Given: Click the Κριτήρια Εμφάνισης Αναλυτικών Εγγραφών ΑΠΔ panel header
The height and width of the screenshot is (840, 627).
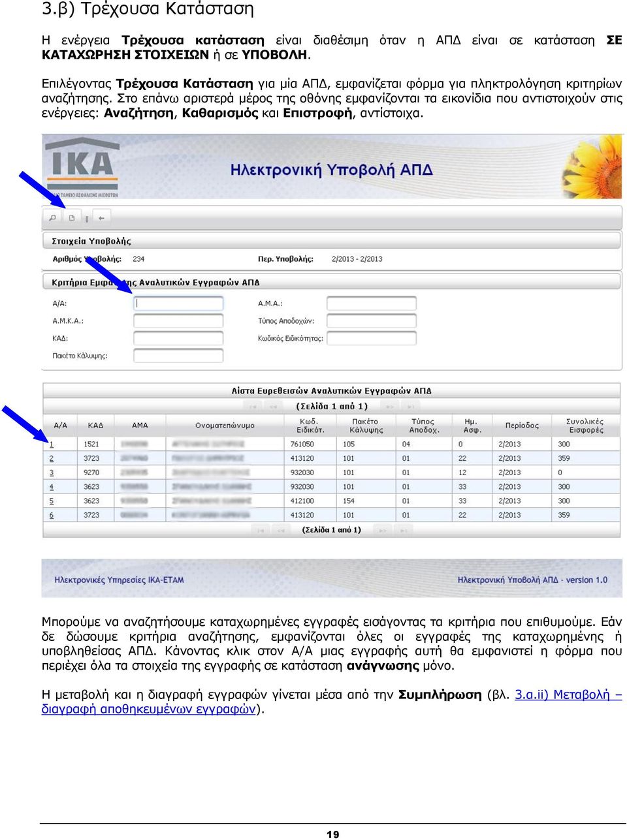Looking at the screenshot, I should (x=331, y=283).
